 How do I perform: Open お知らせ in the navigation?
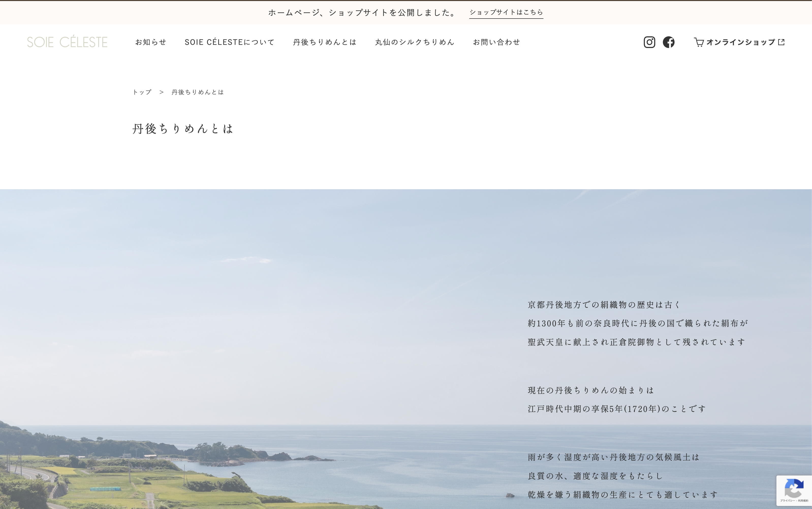coord(151,42)
